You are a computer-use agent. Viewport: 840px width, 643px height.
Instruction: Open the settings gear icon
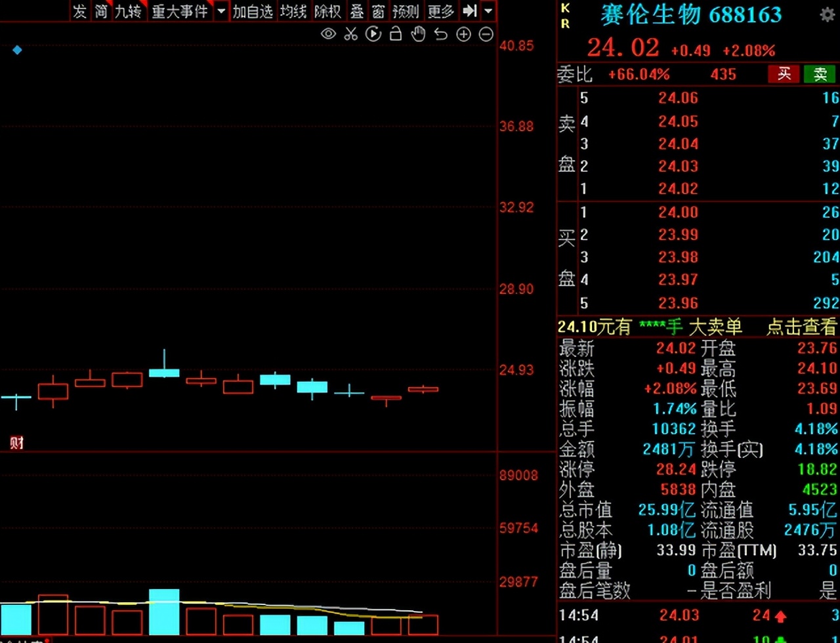pos(828,14)
